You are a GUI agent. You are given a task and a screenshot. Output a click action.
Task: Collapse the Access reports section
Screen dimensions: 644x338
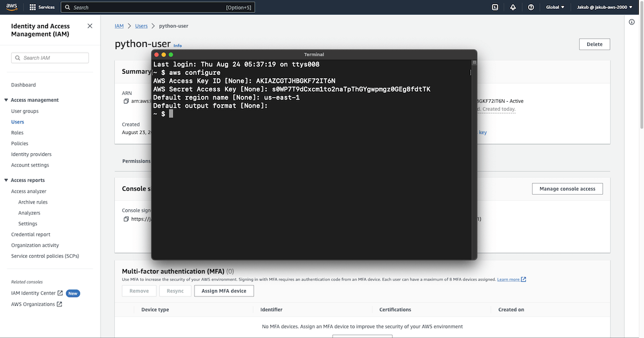[x=6, y=180]
